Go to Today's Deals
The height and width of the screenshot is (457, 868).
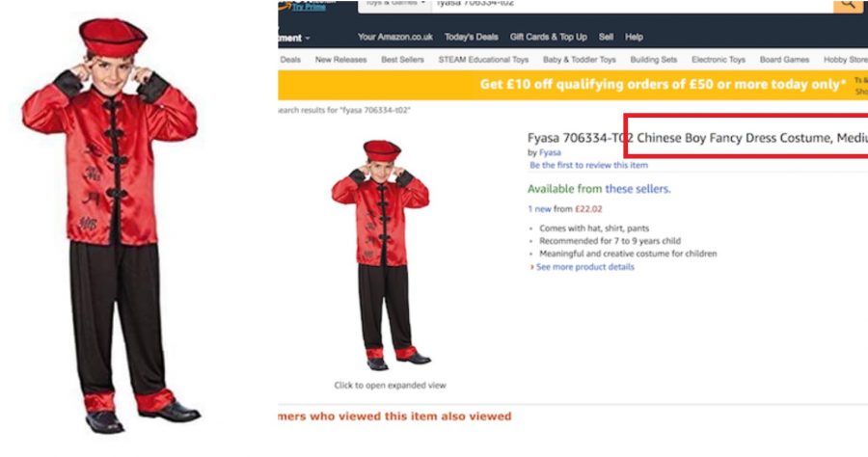[x=471, y=37]
